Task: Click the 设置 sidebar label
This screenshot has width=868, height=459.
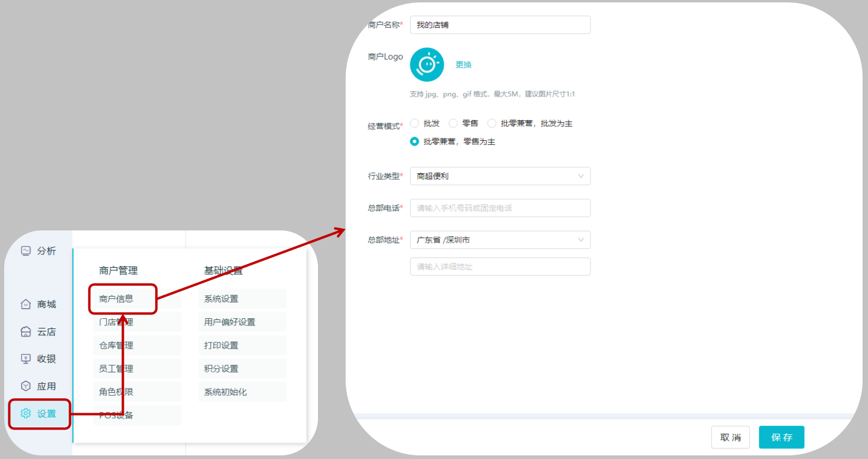Action: 46,413
